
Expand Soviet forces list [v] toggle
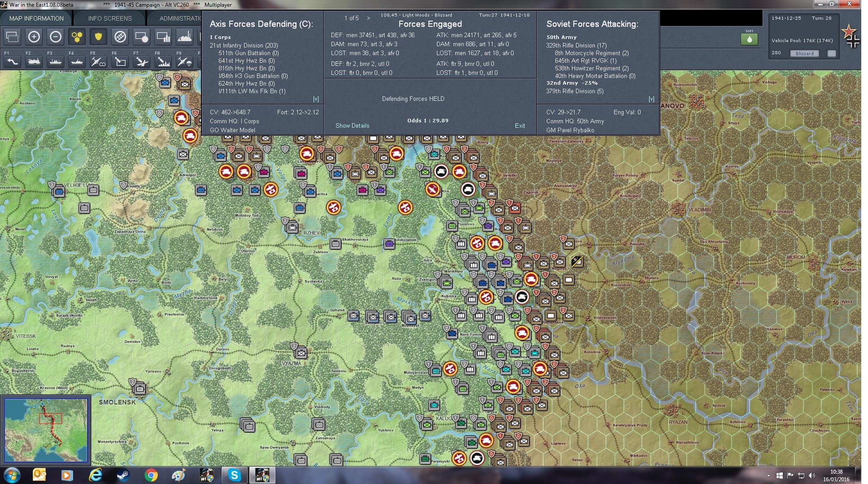point(651,99)
